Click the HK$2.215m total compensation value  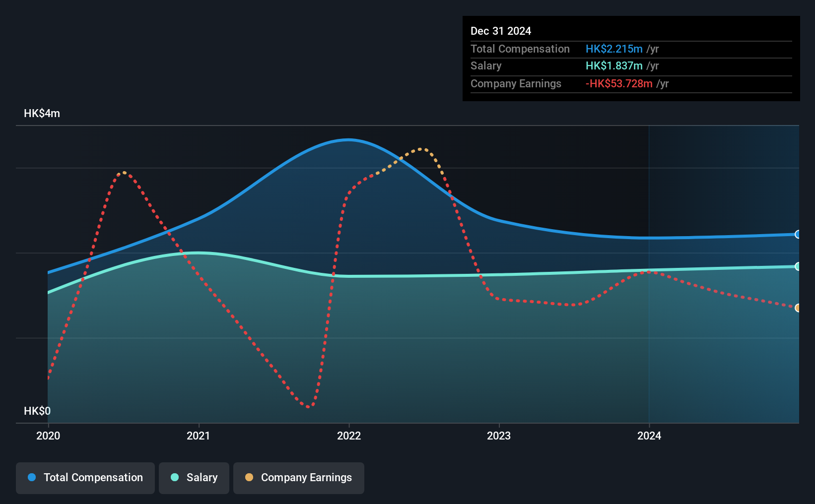tap(614, 49)
